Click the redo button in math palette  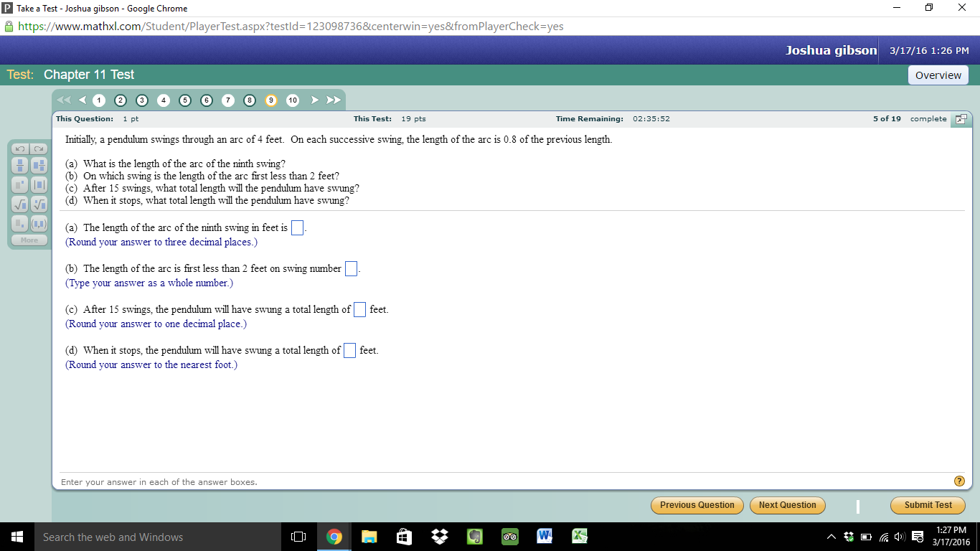pos(38,149)
